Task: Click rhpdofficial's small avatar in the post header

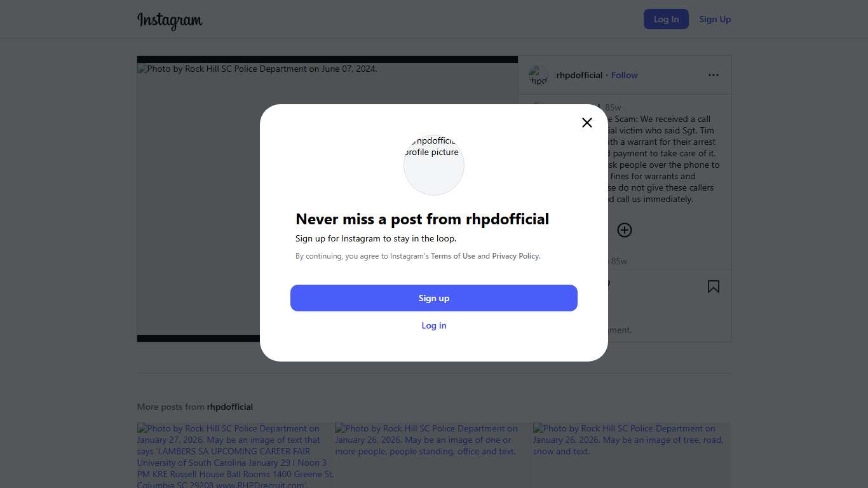Action: click(x=538, y=75)
